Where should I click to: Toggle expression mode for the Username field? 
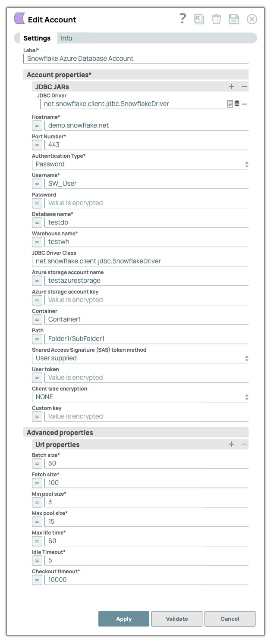click(x=37, y=184)
